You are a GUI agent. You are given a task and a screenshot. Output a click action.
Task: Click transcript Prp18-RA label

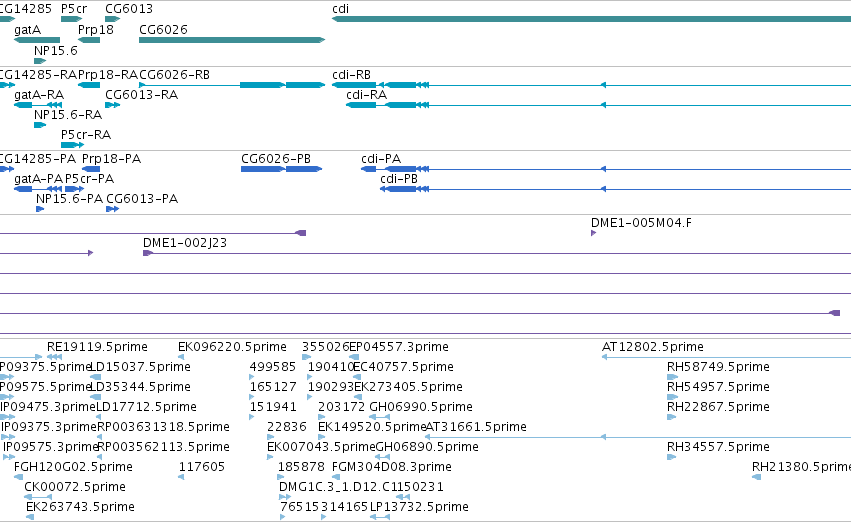tap(108, 74)
